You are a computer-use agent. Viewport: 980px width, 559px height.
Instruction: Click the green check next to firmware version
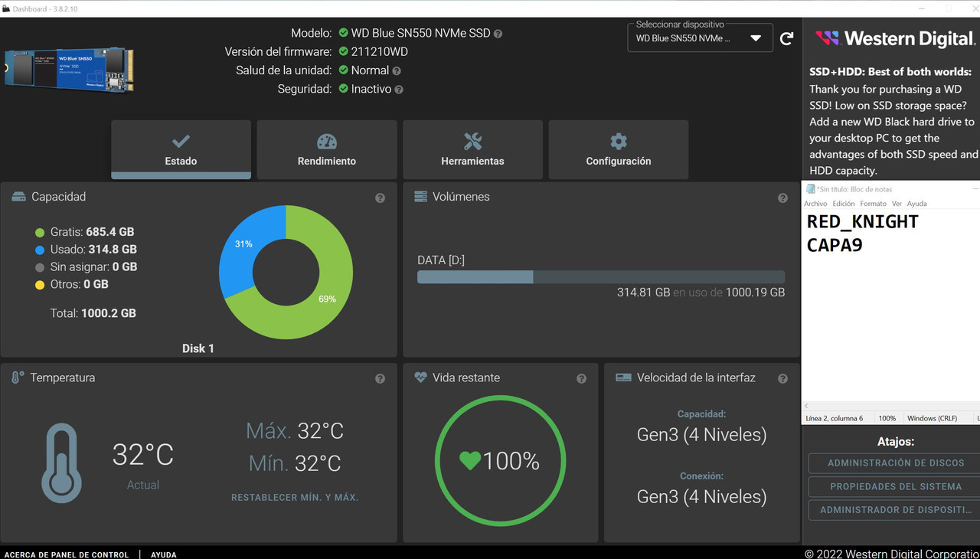coord(343,51)
